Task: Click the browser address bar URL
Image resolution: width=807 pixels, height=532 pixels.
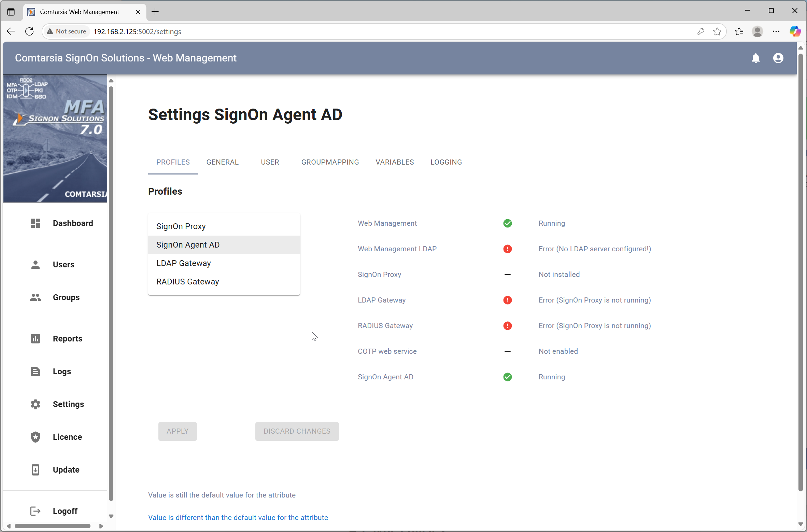Action: (137, 31)
